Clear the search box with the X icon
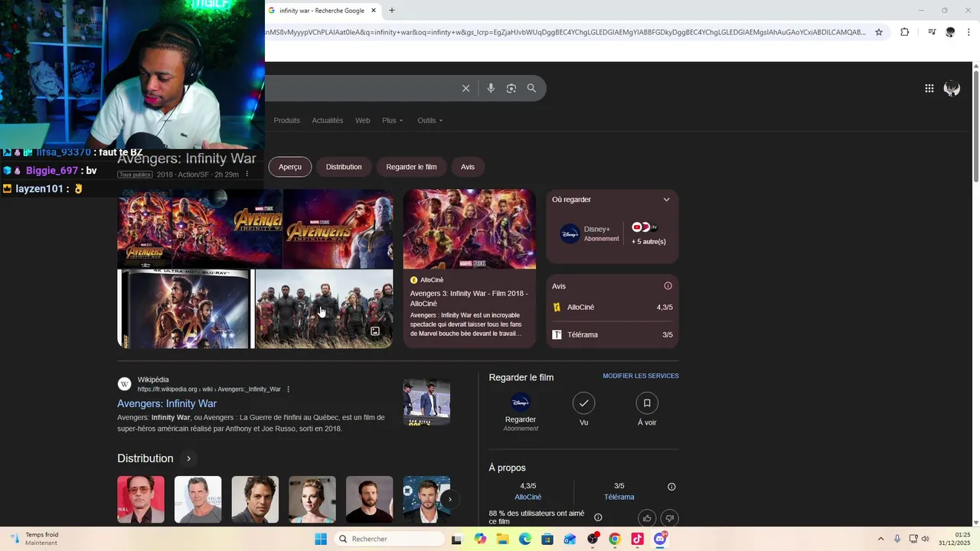 465,88
